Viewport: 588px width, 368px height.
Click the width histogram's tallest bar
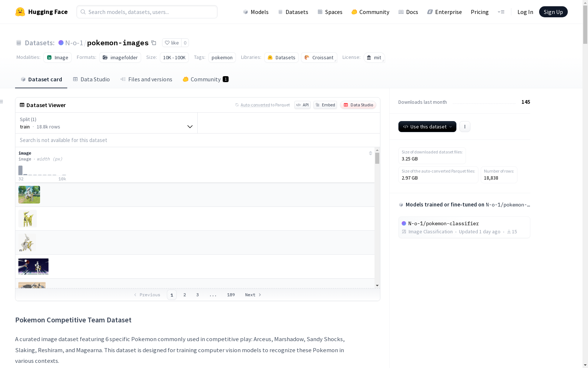pyautogui.click(x=21, y=170)
